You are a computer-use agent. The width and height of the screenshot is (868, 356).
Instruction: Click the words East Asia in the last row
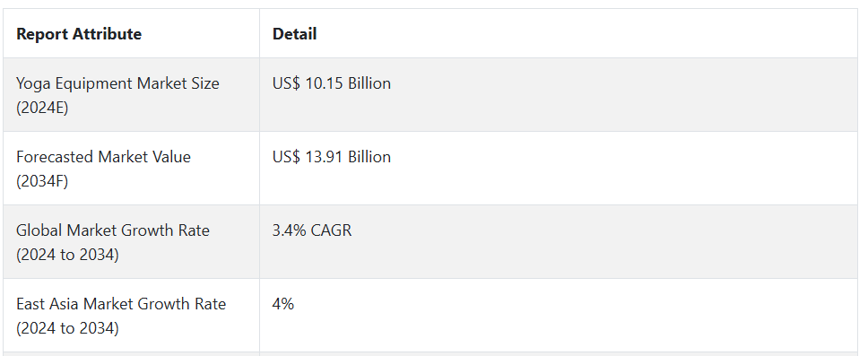pos(48,304)
